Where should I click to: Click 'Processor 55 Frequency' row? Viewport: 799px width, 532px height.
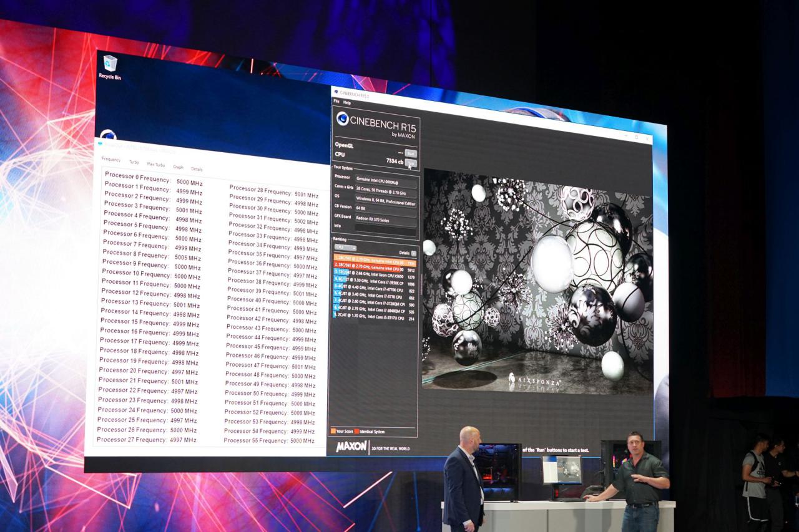coord(269,440)
